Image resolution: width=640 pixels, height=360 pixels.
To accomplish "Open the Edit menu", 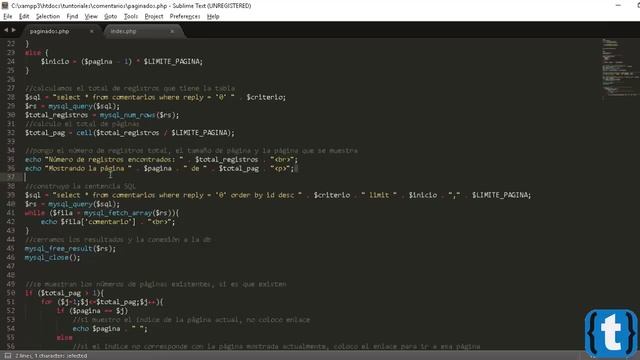I will [x=24, y=16].
